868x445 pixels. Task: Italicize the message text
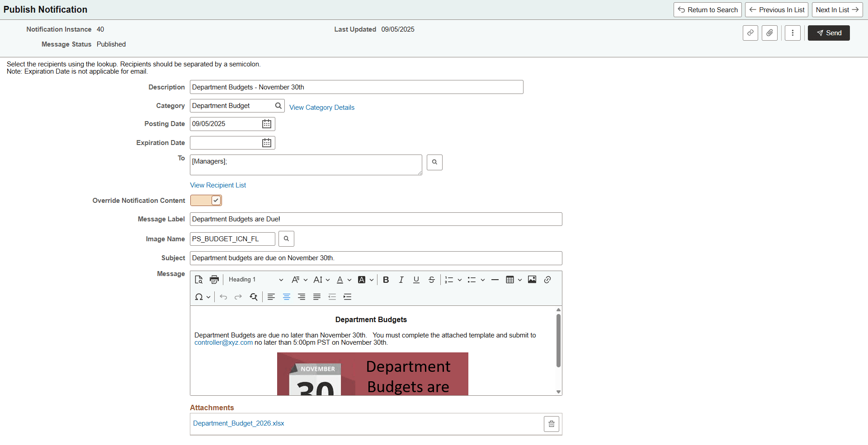click(401, 279)
